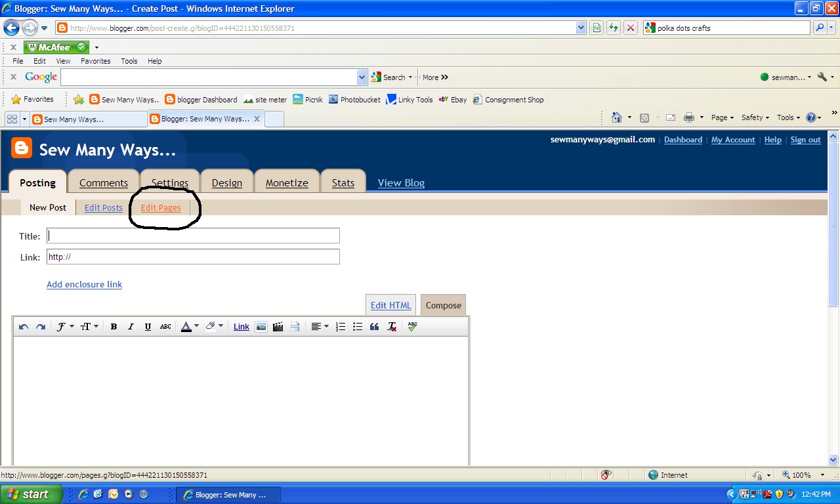
Task: Click the Add to Favorites bar icon
Action: [x=79, y=100]
